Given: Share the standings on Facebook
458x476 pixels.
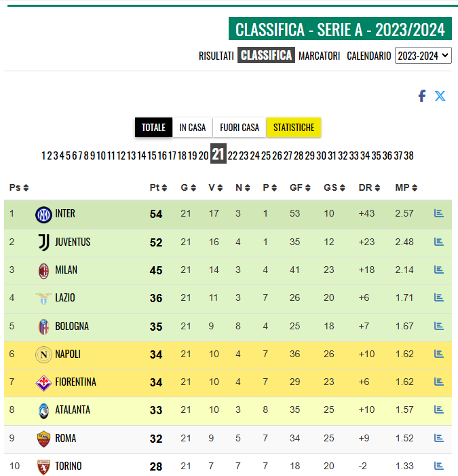Looking at the screenshot, I should [421, 96].
